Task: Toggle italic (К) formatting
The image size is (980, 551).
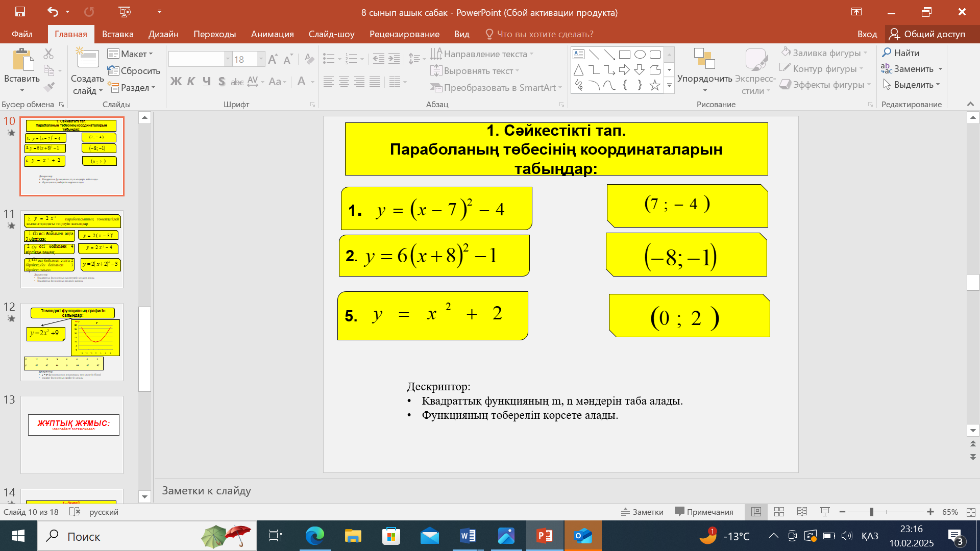Action: [x=191, y=82]
